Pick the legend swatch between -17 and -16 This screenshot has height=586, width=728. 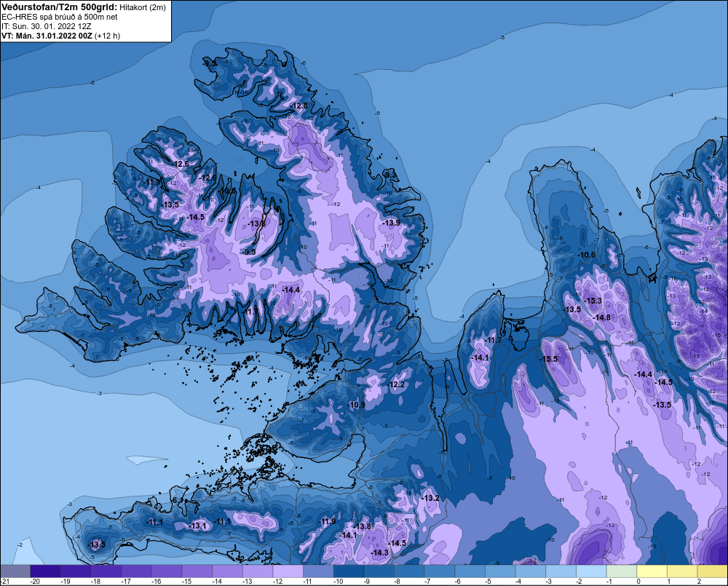[x=137, y=571]
